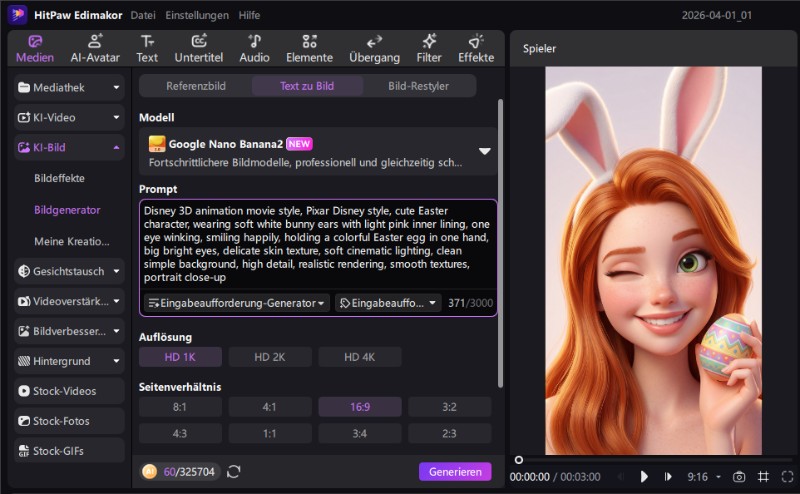Toggle the grid overlay icon in player
Image resolution: width=800 pixels, height=494 pixels.
pos(763,477)
